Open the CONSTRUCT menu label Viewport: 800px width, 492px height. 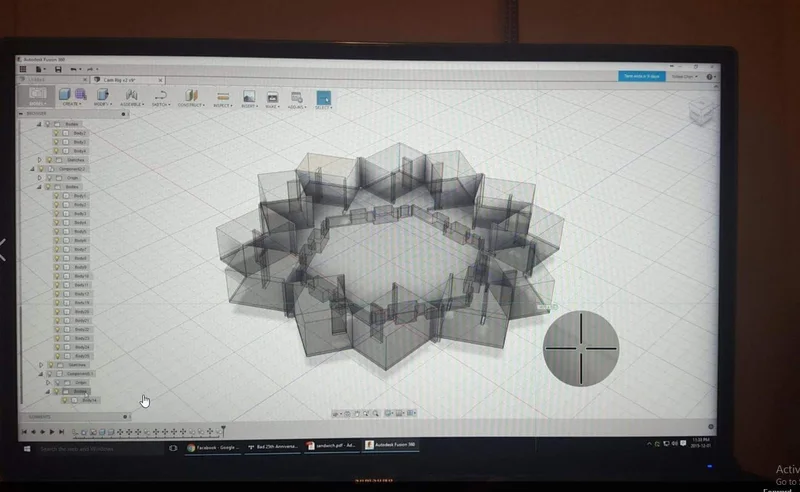[x=191, y=105]
